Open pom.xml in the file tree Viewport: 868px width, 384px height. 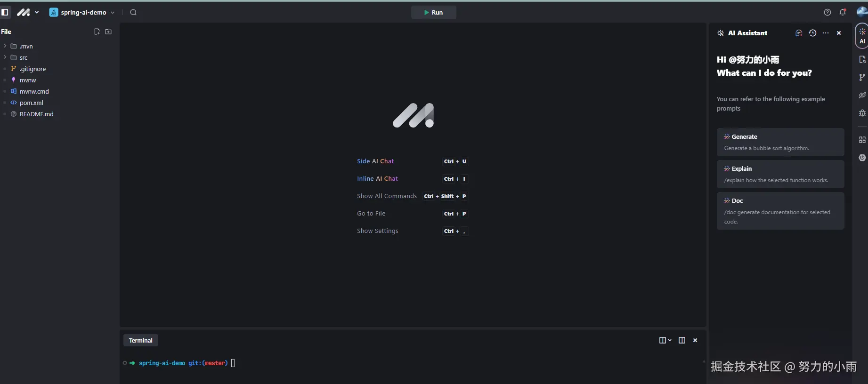pyautogui.click(x=31, y=103)
